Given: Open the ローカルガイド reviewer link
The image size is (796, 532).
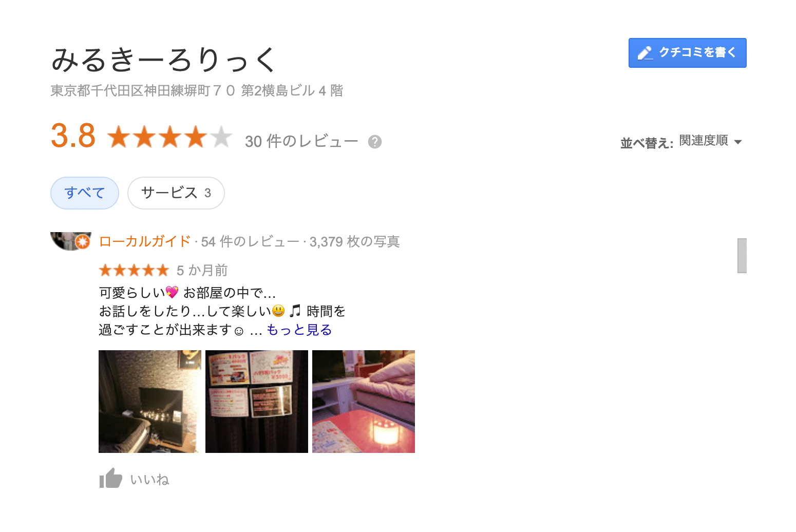Looking at the screenshot, I should pyautogui.click(x=145, y=241).
